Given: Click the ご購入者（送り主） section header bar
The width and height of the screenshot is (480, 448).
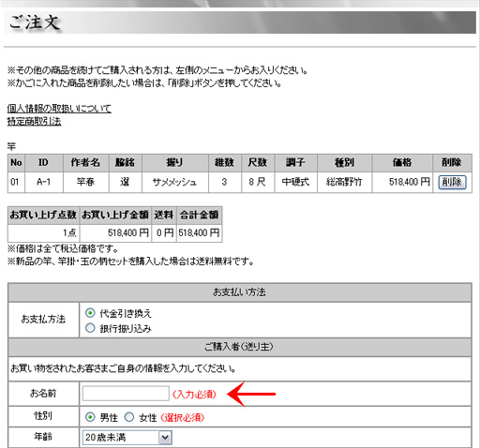Looking at the screenshot, I should point(240,347).
